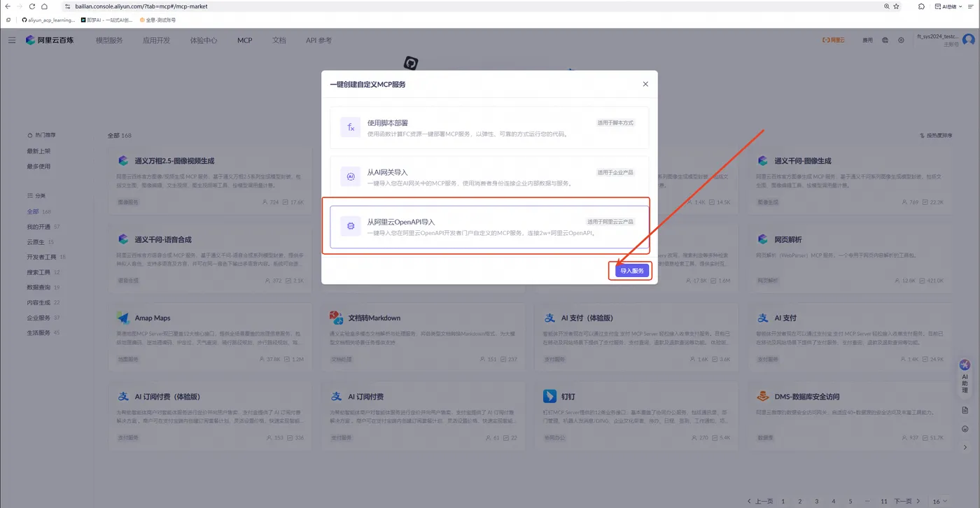Go back using the browser back arrow
The image size is (980, 508).
pyautogui.click(x=8, y=6)
